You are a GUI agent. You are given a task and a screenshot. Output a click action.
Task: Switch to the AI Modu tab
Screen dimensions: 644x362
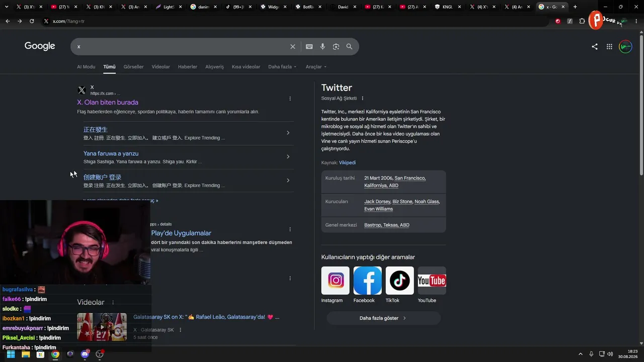(x=86, y=67)
